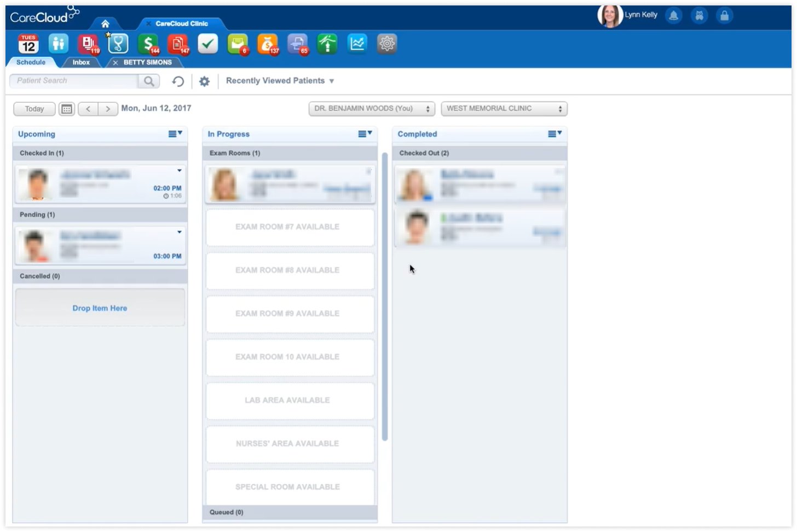Change the WEST MEMORIAL CLINIC selector

click(x=504, y=108)
